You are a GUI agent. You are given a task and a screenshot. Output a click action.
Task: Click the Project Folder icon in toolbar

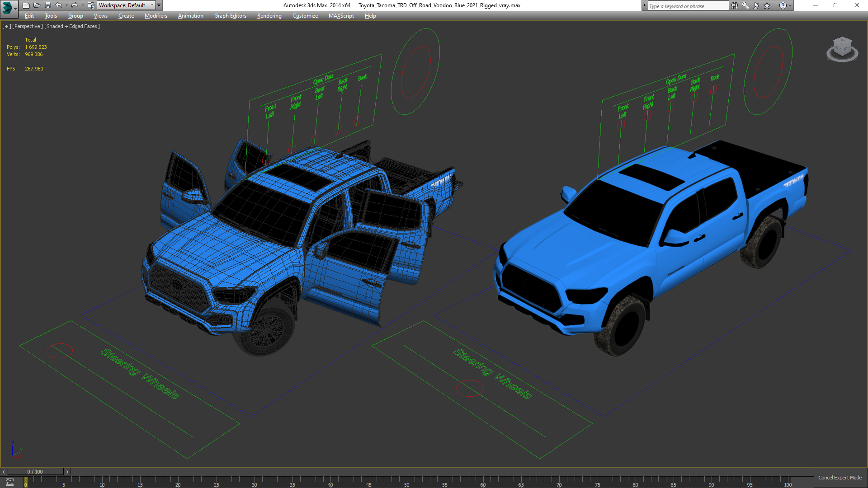(x=91, y=5)
